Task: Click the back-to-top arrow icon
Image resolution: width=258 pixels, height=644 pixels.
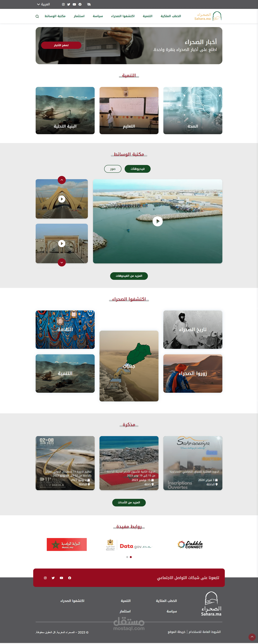Action: (x=252, y=637)
